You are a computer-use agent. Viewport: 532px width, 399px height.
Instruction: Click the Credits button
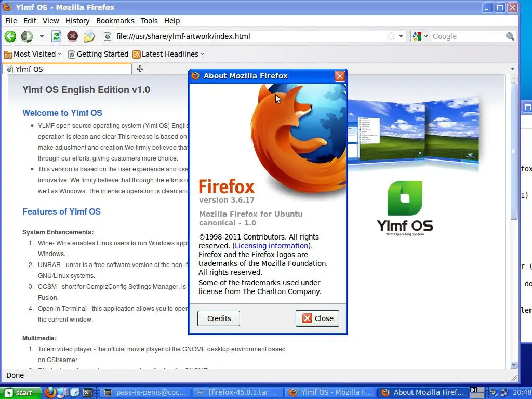(x=219, y=318)
